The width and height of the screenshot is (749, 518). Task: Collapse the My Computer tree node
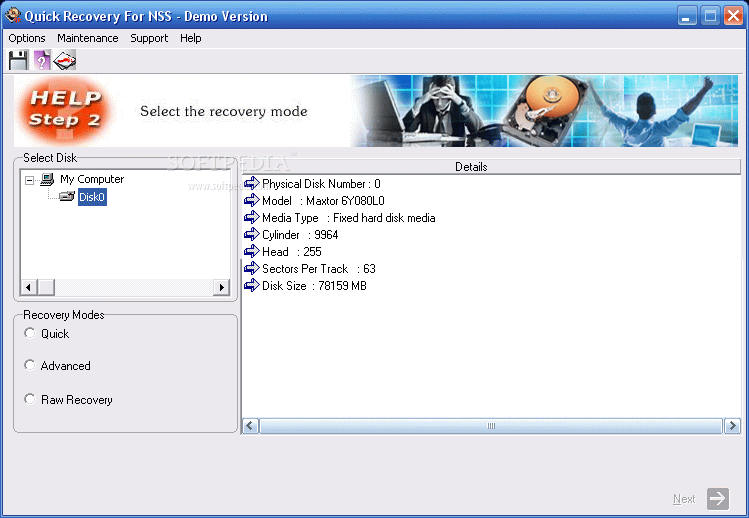point(30,180)
